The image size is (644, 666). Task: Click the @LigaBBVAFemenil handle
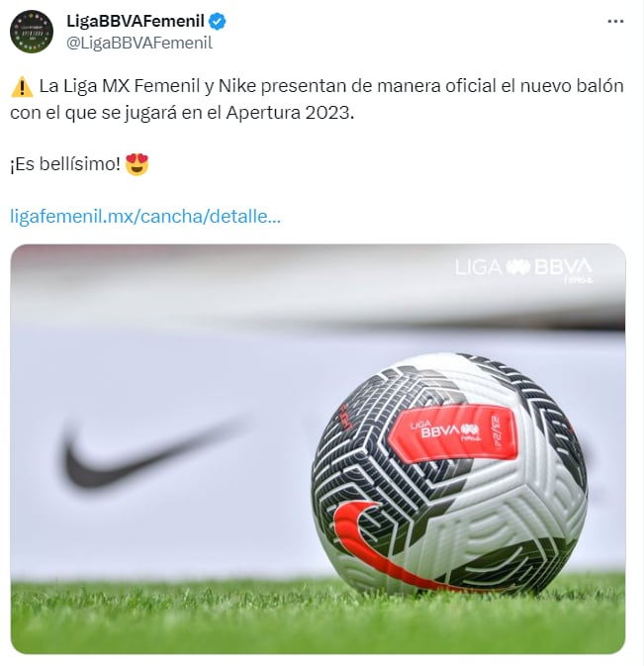(x=139, y=43)
